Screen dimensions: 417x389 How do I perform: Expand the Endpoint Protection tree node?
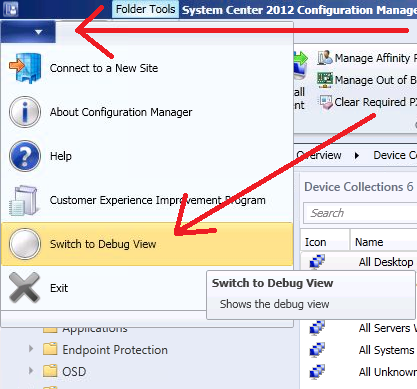coord(31,349)
